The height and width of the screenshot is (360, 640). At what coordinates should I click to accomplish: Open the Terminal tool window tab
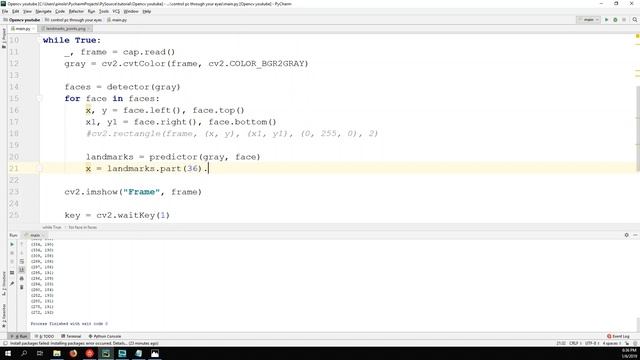[x=71, y=336]
